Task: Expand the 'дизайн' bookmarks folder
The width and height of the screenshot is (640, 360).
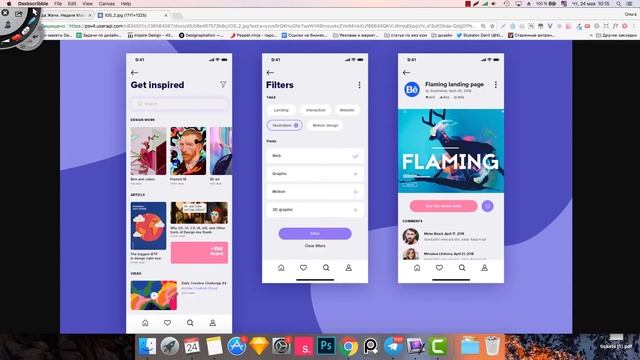Action: coord(442,36)
